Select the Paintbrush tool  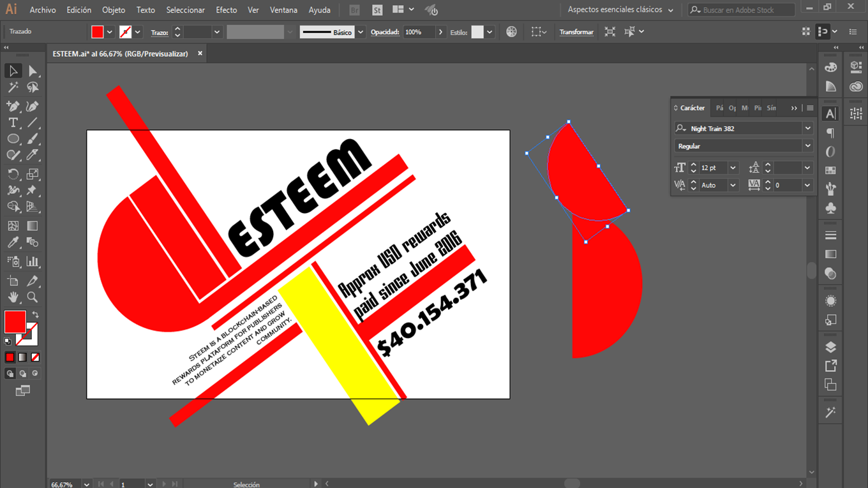coord(33,138)
